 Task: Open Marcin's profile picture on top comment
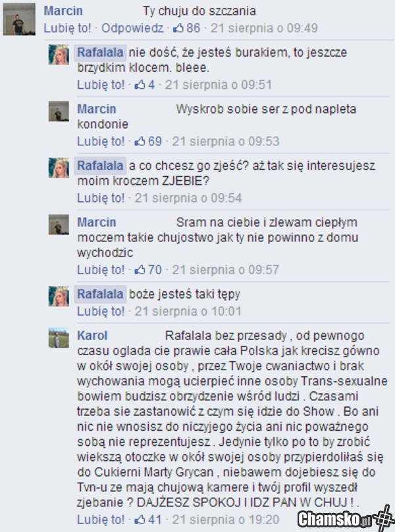coord(19,19)
